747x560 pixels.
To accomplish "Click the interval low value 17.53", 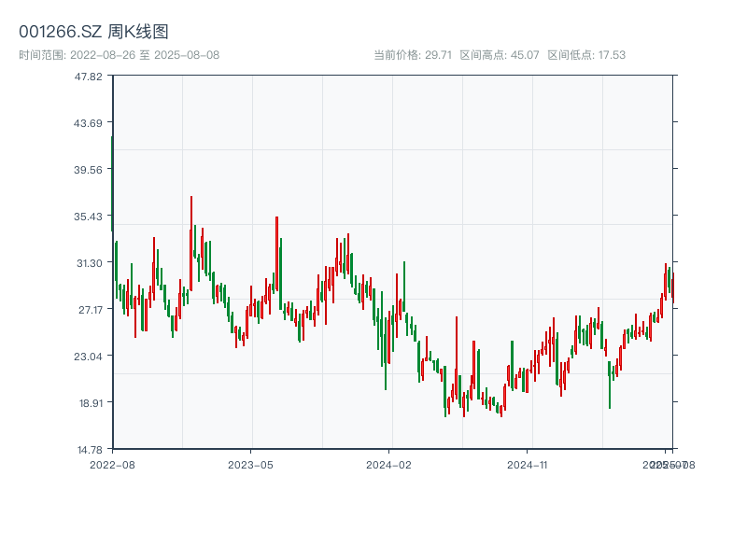I will [612, 55].
